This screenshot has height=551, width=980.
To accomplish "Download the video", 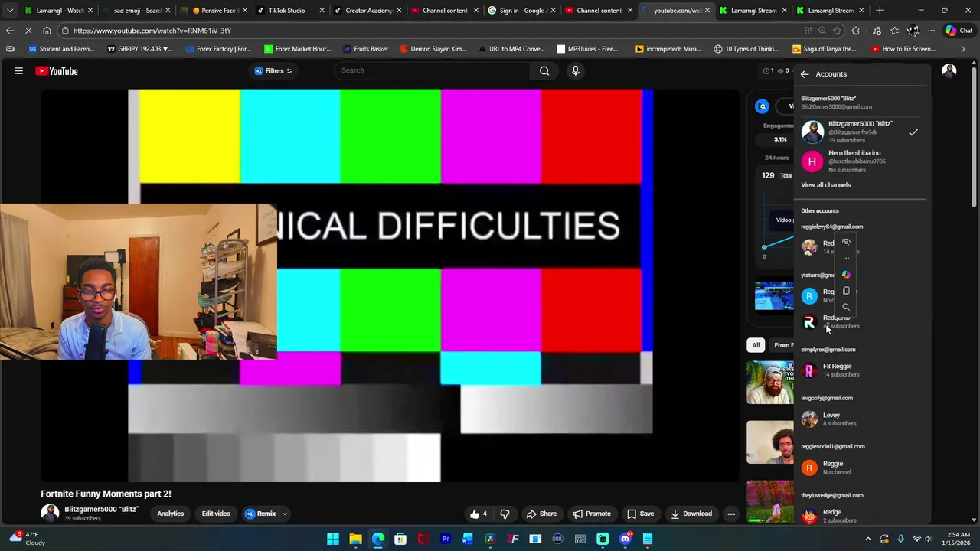I will [690, 514].
